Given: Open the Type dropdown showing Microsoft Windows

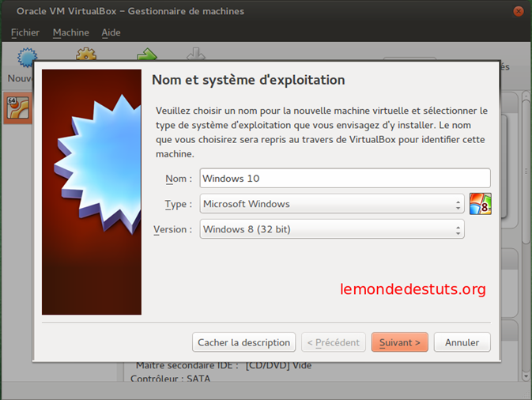Looking at the screenshot, I should click(x=332, y=204).
